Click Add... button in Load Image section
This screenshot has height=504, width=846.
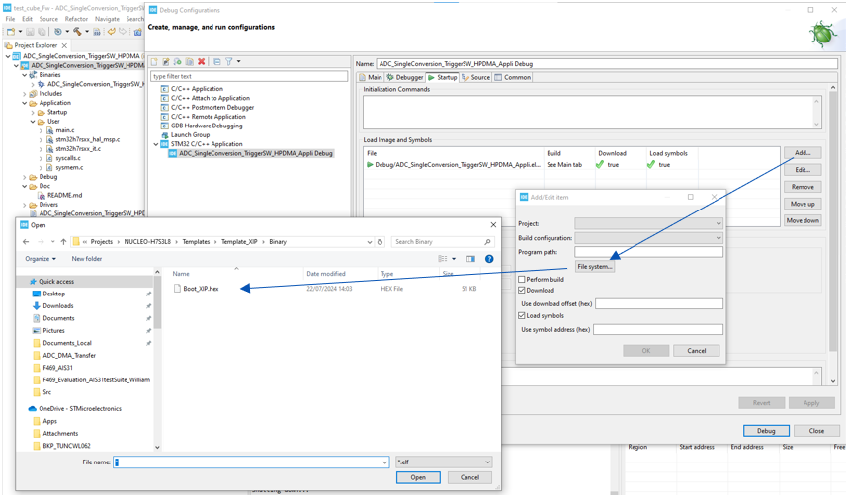click(803, 153)
